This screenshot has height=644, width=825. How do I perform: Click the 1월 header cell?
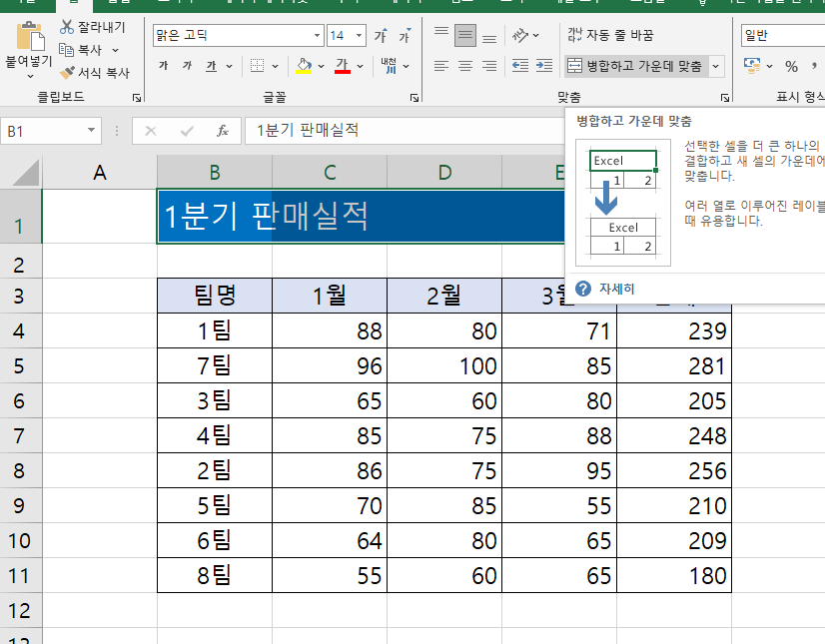point(330,296)
